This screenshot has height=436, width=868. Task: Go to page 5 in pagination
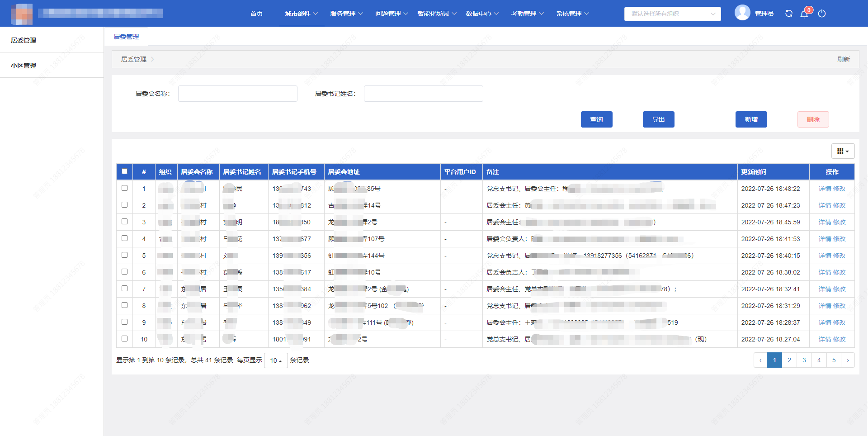[834, 360]
